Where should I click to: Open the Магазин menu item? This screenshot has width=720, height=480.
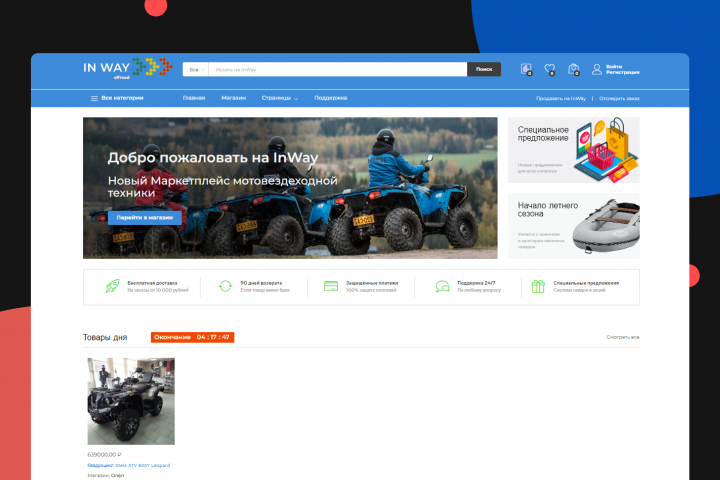[233, 98]
